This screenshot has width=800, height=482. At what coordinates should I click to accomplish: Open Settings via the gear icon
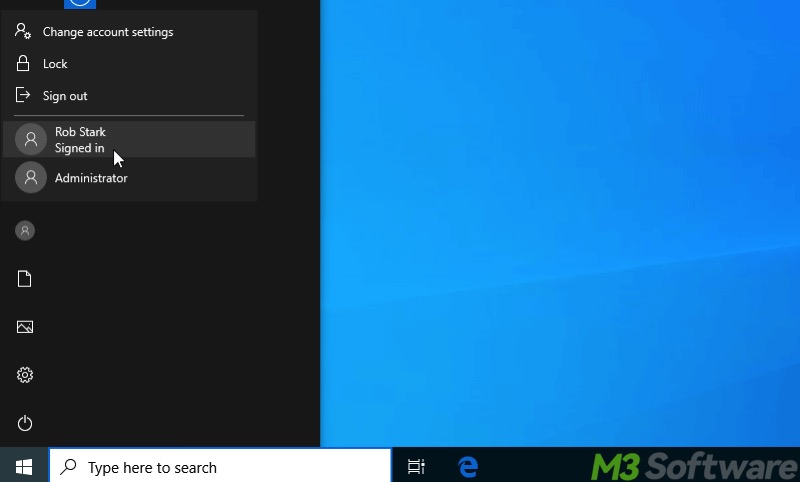pyautogui.click(x=25, y=375)
